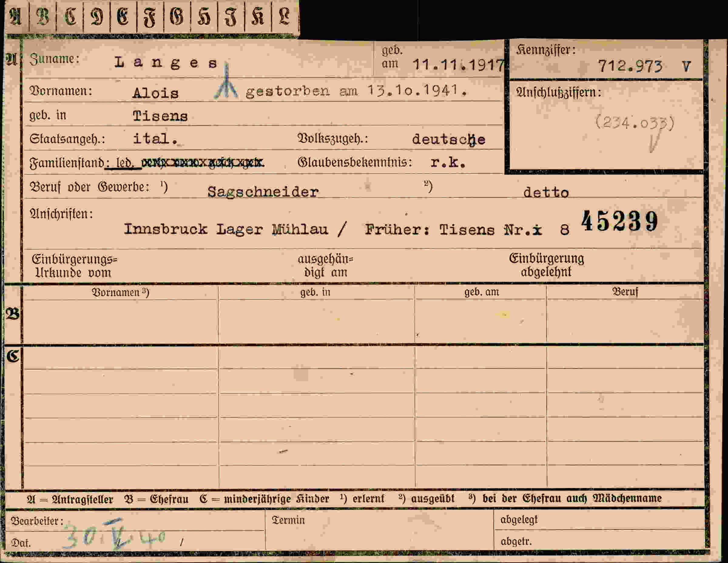The image size is (728, 563).
Task: Click the birthplace 'Tisens'
Action: (160, 116)
